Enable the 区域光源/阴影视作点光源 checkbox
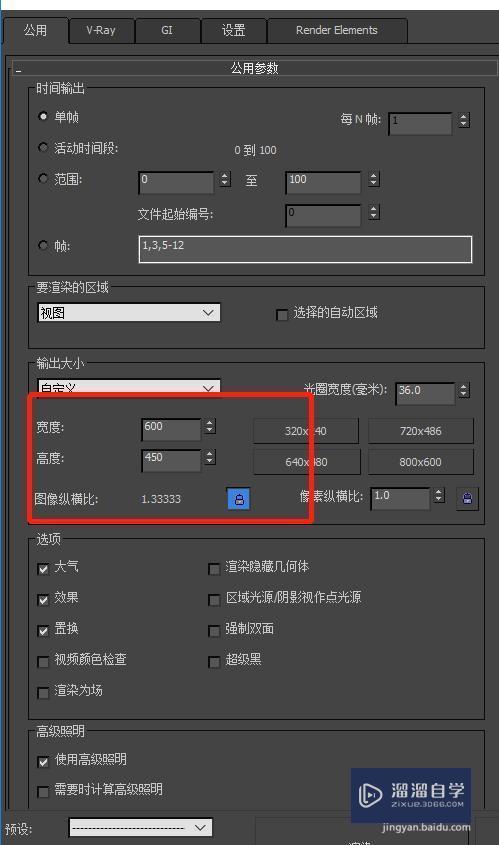 [x=214, y=600]
